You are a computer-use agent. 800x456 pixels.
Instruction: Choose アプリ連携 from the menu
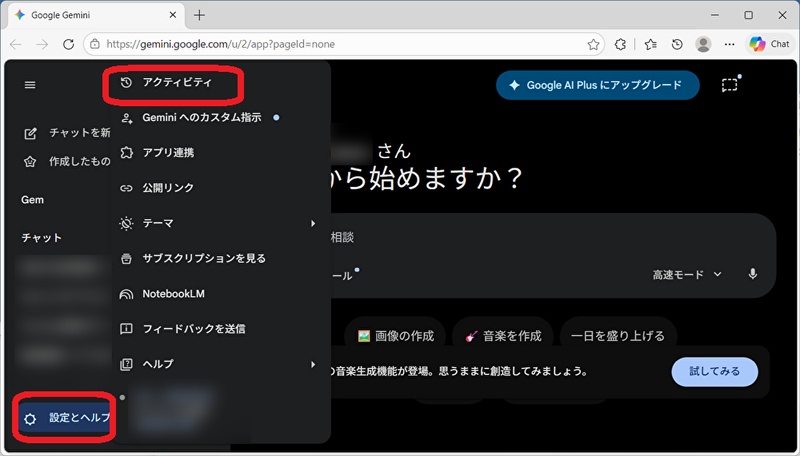point(221,153)
